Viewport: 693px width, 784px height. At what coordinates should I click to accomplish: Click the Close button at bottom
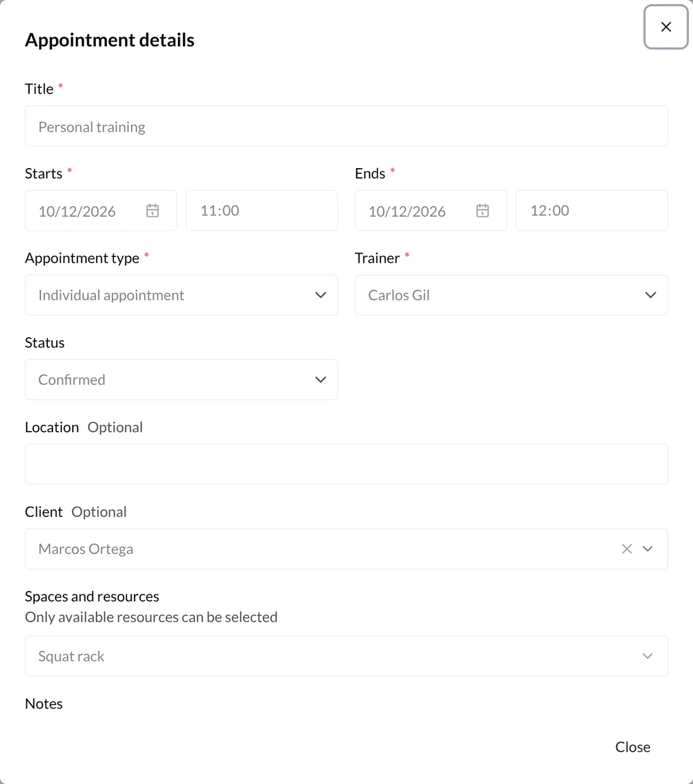pyautogui.click(x=633, y=747)
